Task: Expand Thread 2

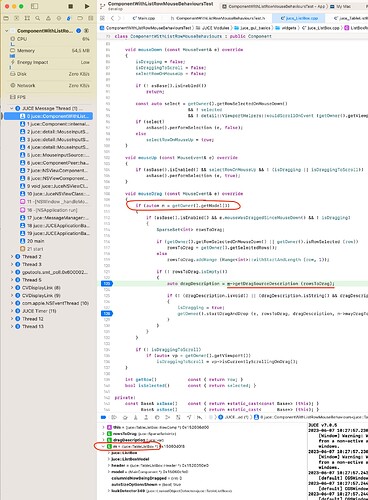Action: pyautogui.click(x=12, y=257)
